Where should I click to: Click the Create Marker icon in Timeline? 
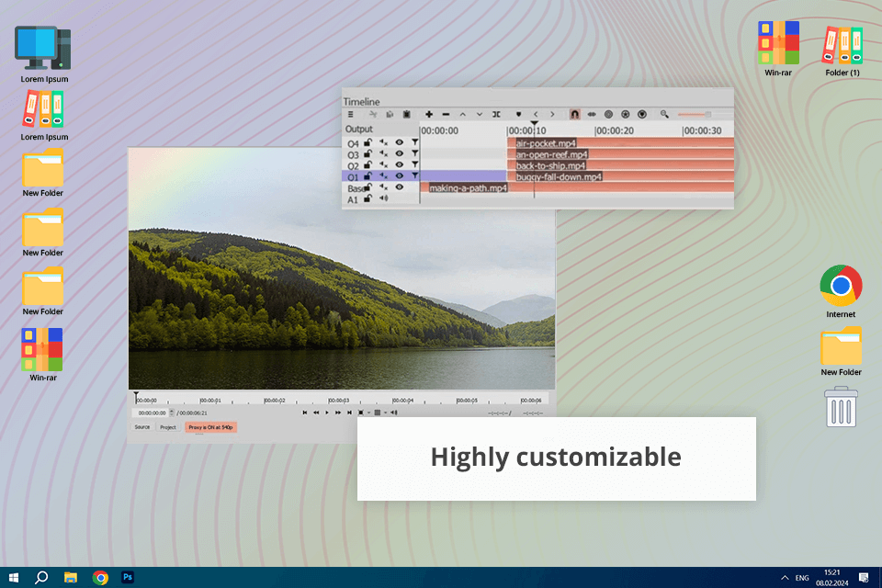518,114
